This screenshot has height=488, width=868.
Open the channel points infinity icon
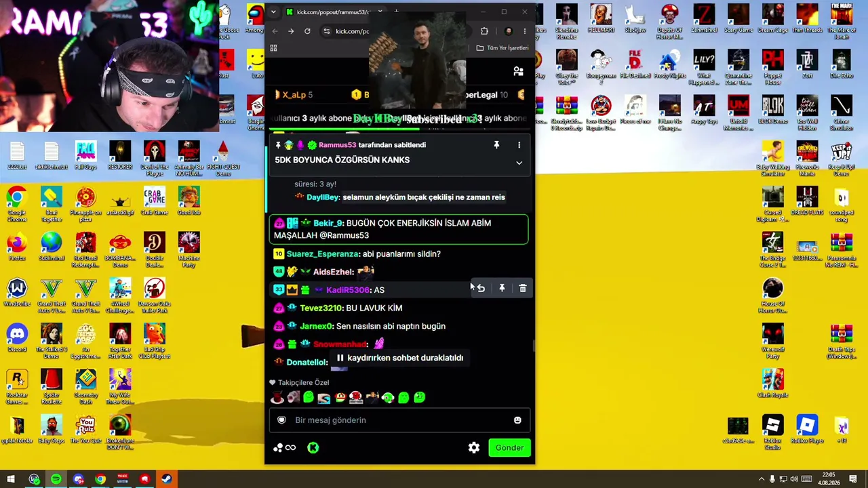pyautogui.click(x=290, y=447)
